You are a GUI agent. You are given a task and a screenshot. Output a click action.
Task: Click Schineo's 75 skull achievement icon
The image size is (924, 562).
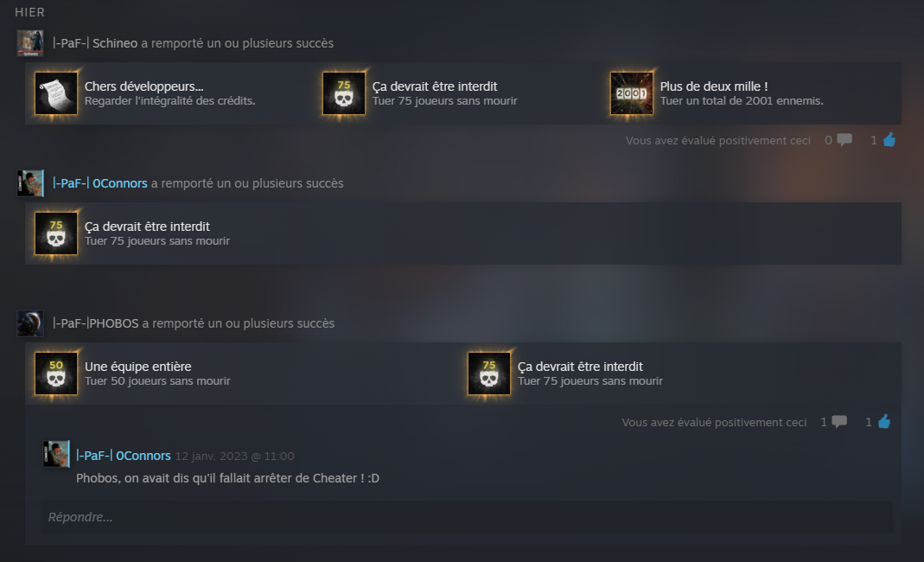click(x=343, y=93)
